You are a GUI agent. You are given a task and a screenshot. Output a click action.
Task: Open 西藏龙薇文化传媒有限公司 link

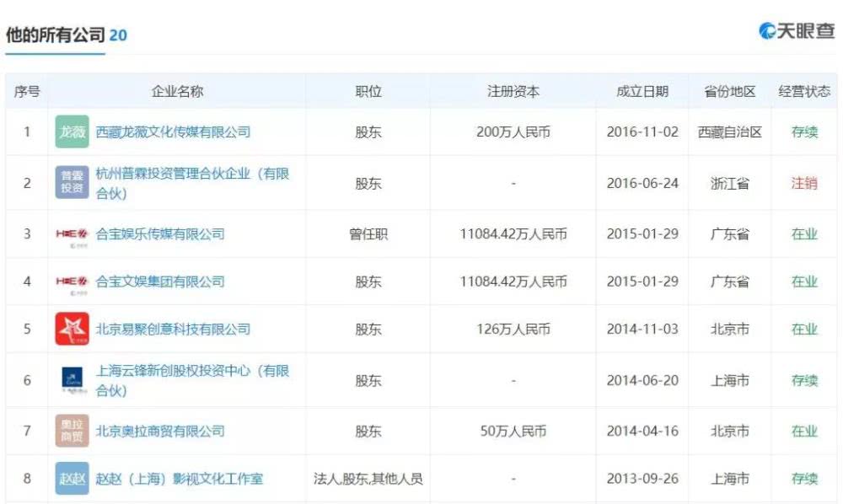[x=173, y=131]
